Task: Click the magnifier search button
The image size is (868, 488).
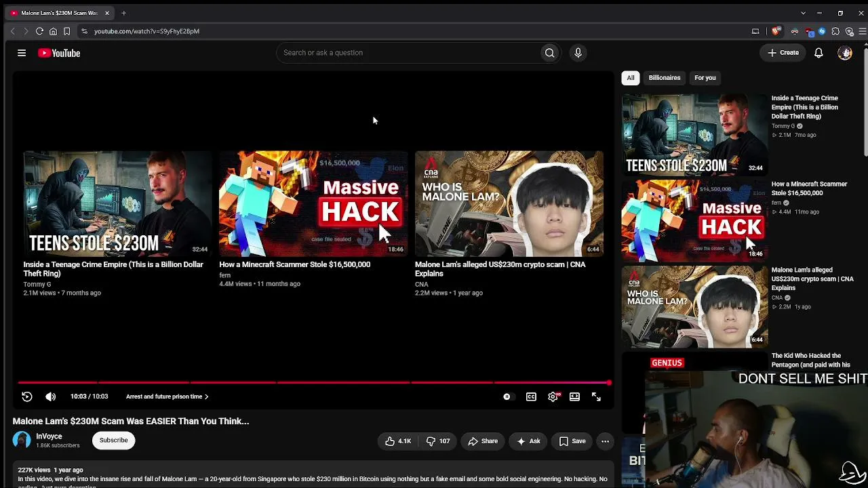Action: tap(550, 53)
